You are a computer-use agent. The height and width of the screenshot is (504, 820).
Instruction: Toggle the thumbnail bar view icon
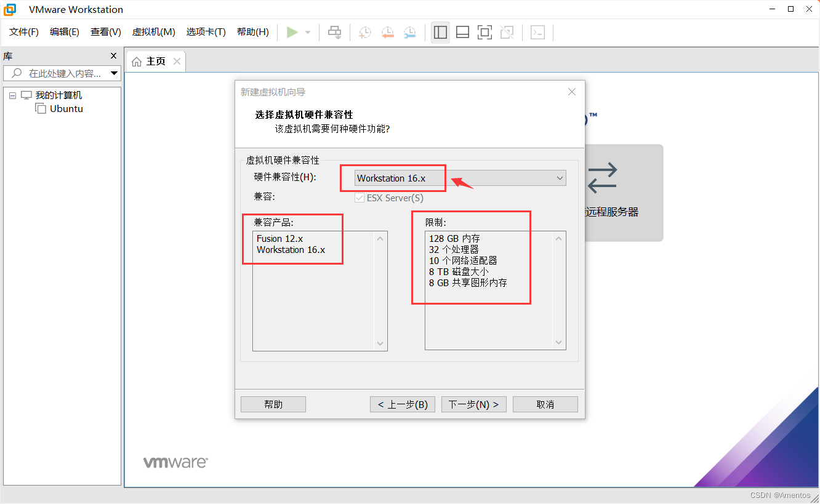tap(462, 32)
